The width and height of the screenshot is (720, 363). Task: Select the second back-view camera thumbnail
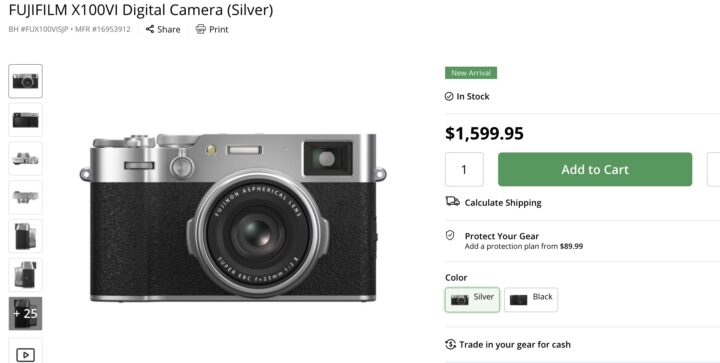[x=25, y=120]
